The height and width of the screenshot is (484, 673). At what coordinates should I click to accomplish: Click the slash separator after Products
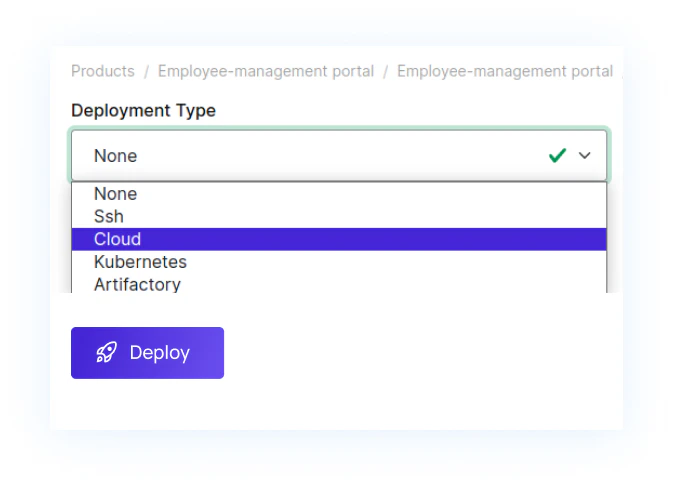[x=146, y=71]
